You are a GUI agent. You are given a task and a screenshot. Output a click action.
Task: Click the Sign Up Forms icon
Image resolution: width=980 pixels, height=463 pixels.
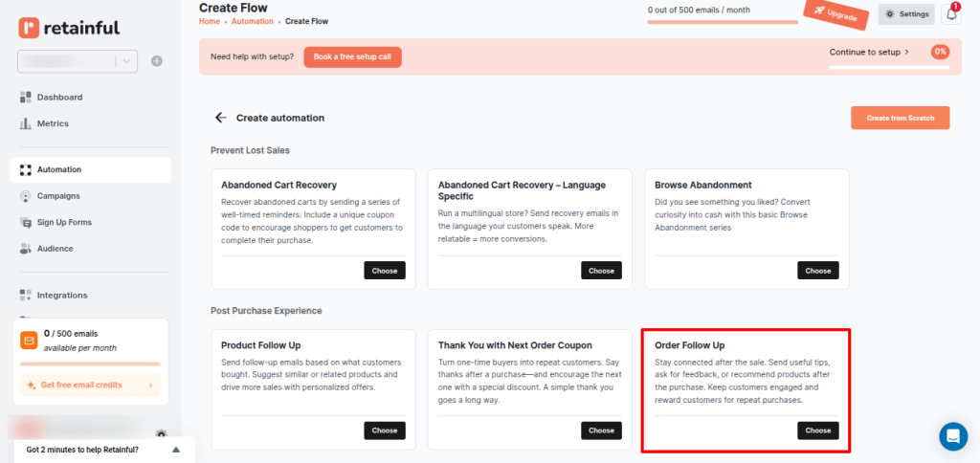(26, 223)
